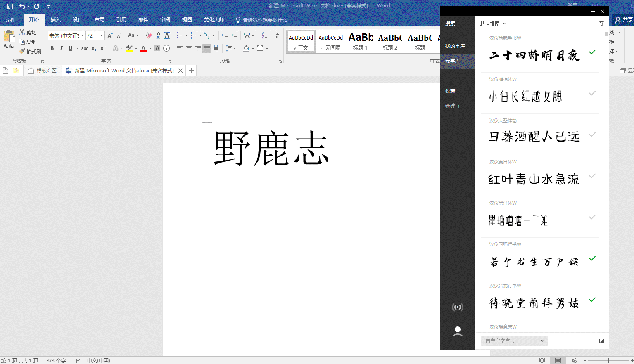Click the Sort A-Z icon

click(264, 35)
